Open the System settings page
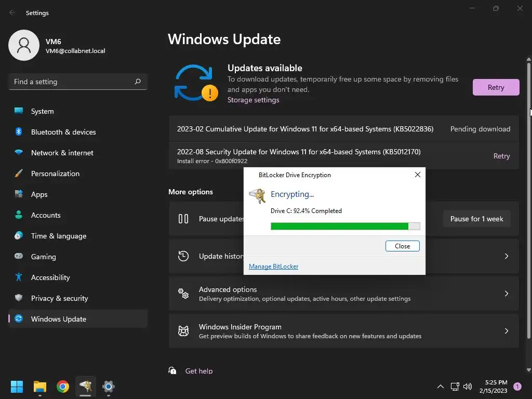The width and height of the screenshot is (532, 399). point(78,111)
